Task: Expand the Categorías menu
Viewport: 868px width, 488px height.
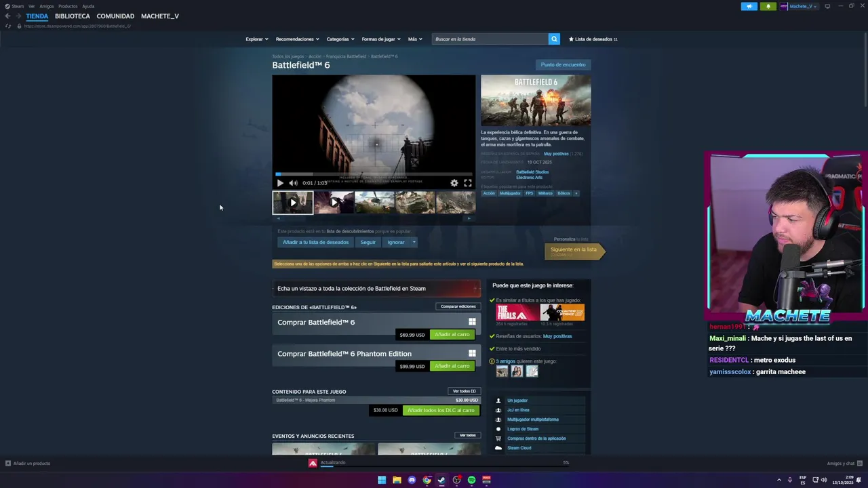Action: click(x=340, y=39)
